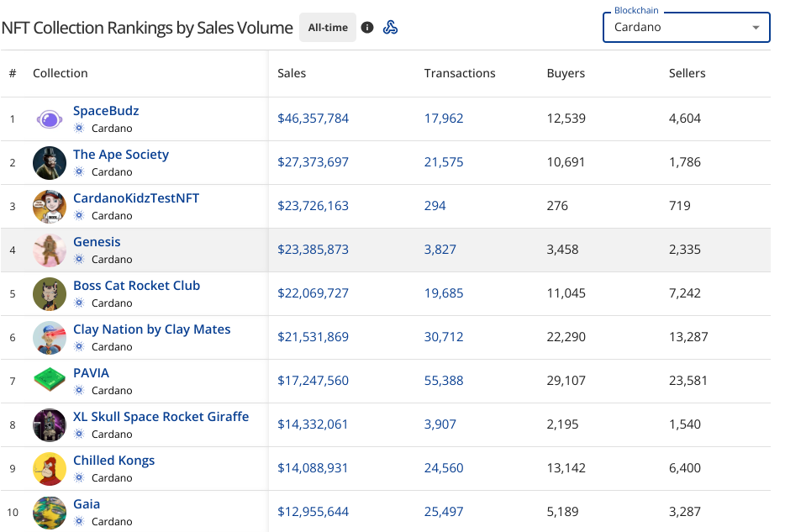
Task: Click The Ape Society avatar icon
Action: (x=50, y=163)
